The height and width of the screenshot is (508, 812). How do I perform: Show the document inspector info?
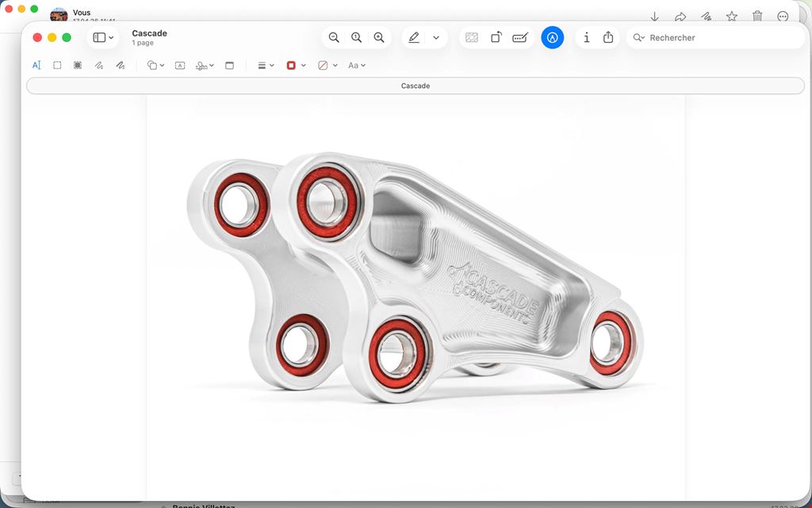tap(586, 37)
